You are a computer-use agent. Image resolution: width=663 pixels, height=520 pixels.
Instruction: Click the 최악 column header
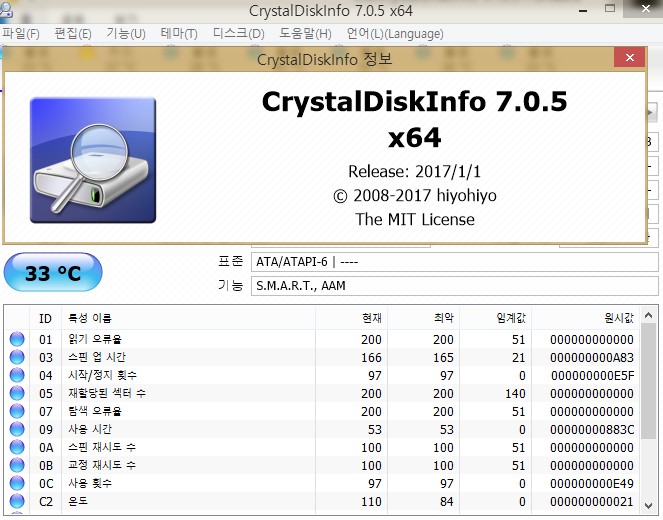(x=423, y=318)
